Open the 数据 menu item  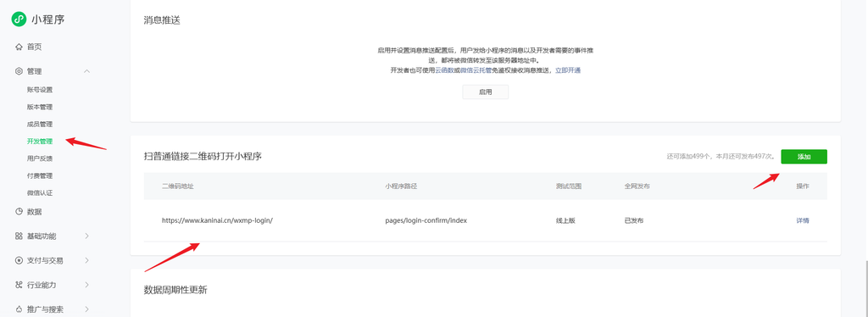(34, 211)
